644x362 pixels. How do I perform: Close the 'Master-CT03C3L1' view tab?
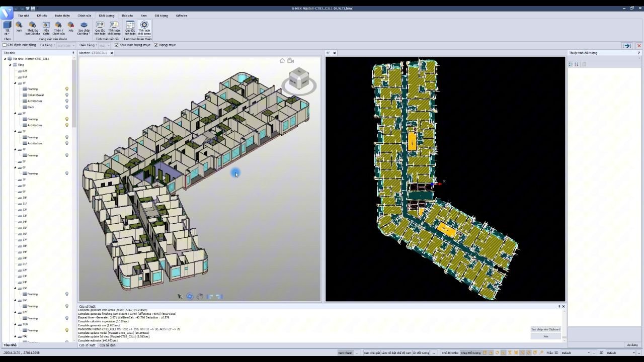[112, 53]
